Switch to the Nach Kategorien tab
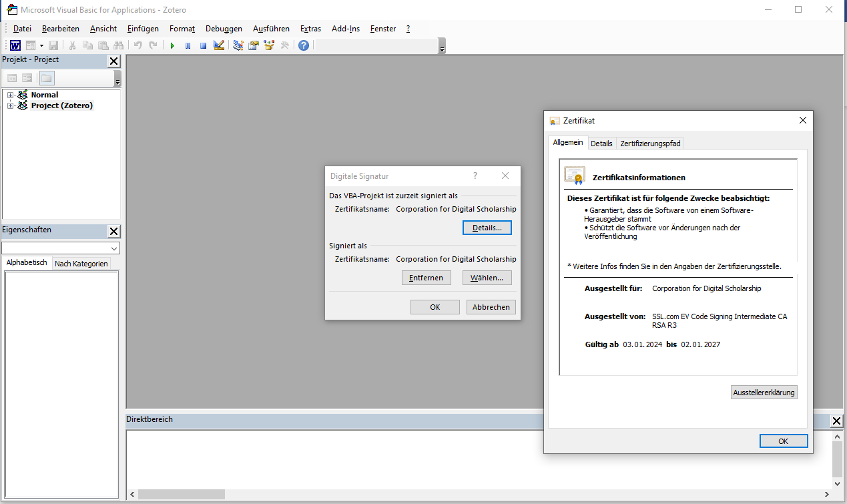This screenshot has height=504, width=847. (x=81, y=264)
